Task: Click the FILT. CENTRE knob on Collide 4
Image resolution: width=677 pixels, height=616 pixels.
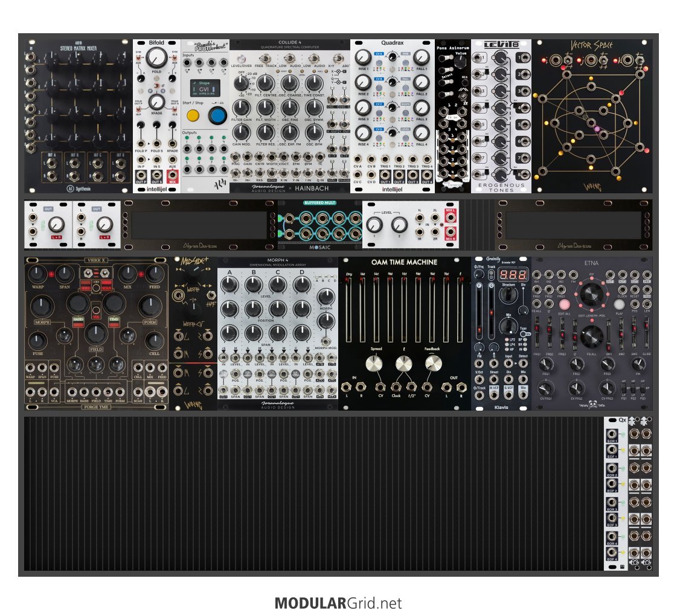Action: tap(266, 83)
